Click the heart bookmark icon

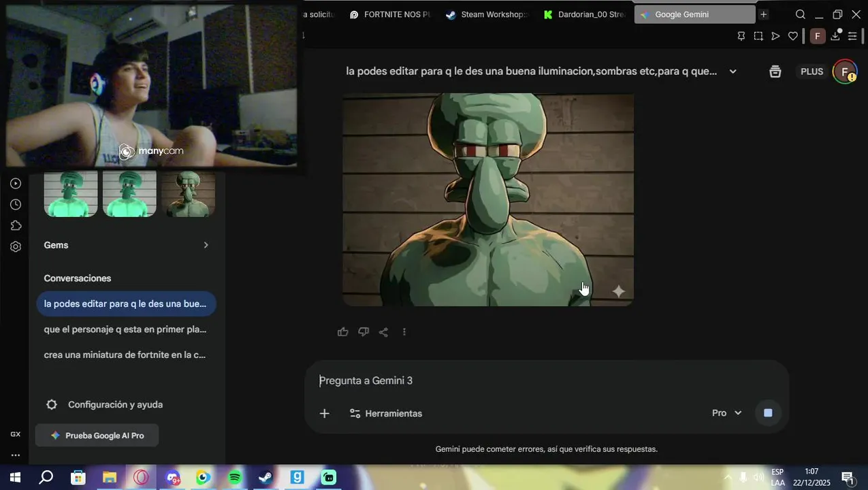pyautogui.click(x=792, y=36)
